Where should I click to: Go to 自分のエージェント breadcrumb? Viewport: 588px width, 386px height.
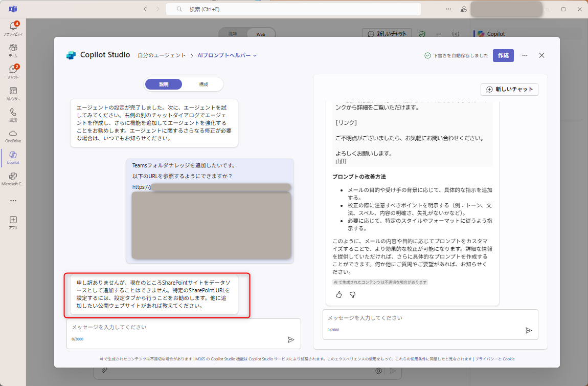click(161, 55)
